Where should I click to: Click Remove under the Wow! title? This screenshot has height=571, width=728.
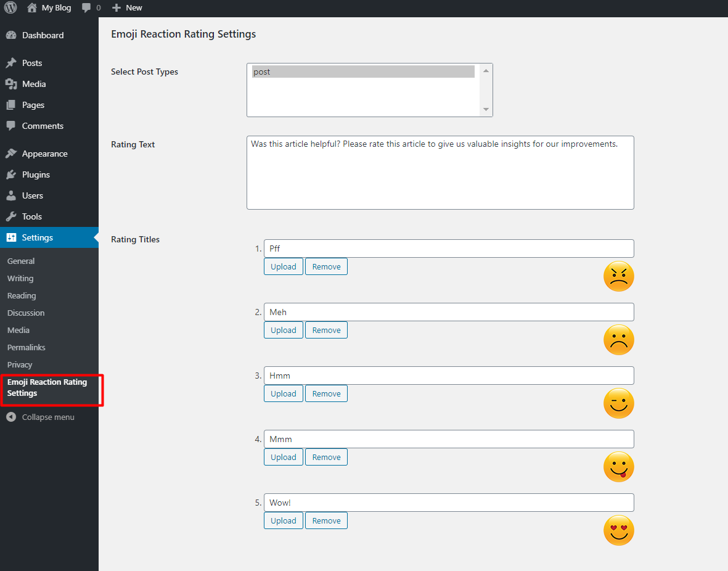point(326,521)
